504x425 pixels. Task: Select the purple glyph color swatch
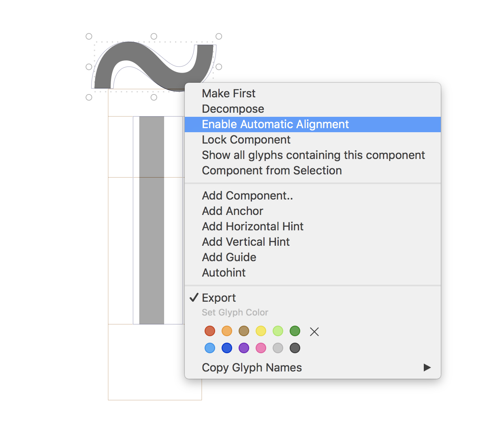tap(244, 348)
